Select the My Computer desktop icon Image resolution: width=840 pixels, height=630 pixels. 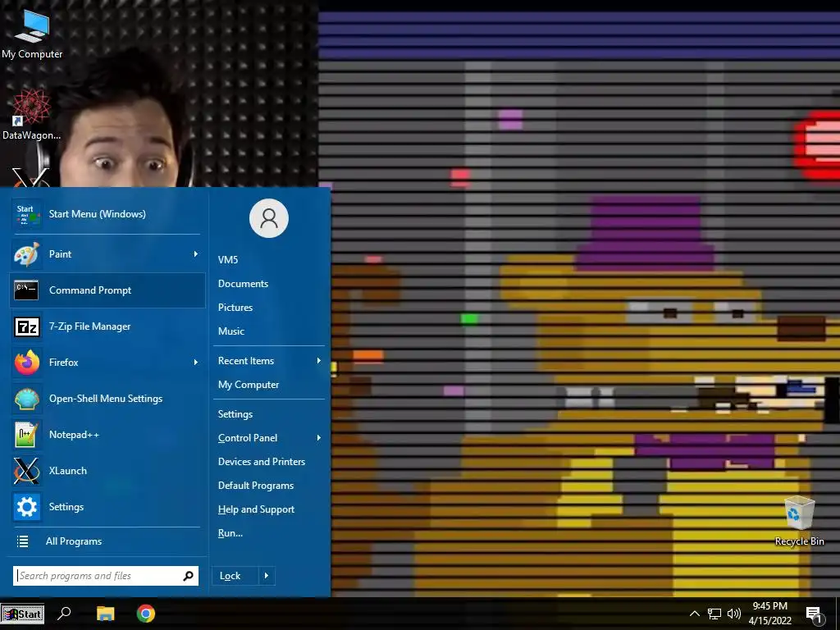pyautogui.click(x=32, y=34)
